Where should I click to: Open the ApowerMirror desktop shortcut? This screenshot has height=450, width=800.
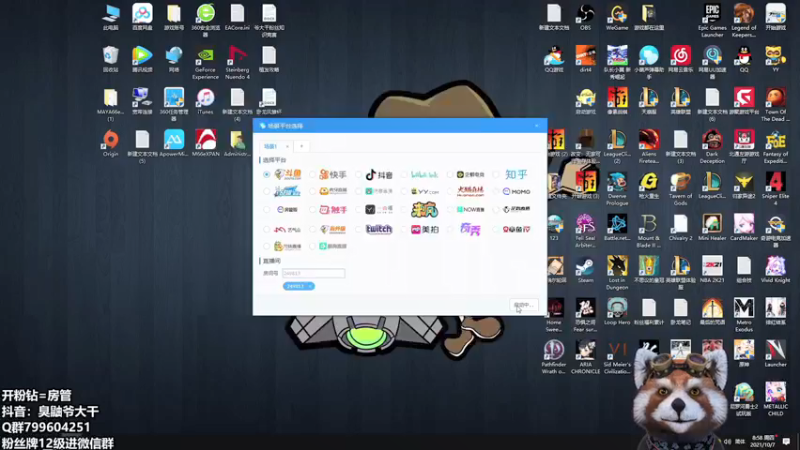173,143
